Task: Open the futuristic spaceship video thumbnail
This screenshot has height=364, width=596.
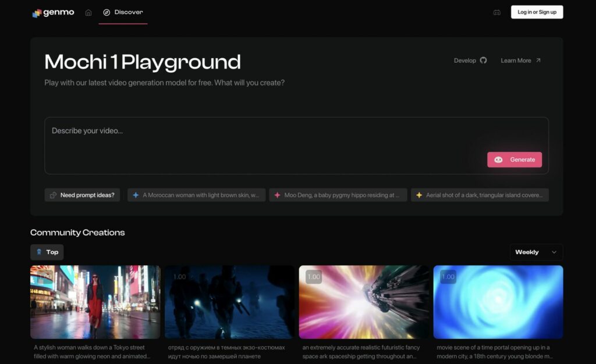Action: click(x=364, y=302)
